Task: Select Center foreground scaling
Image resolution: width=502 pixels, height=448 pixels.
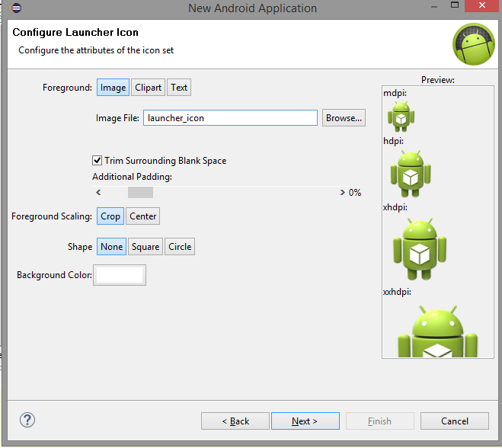Action: [142, 216]
